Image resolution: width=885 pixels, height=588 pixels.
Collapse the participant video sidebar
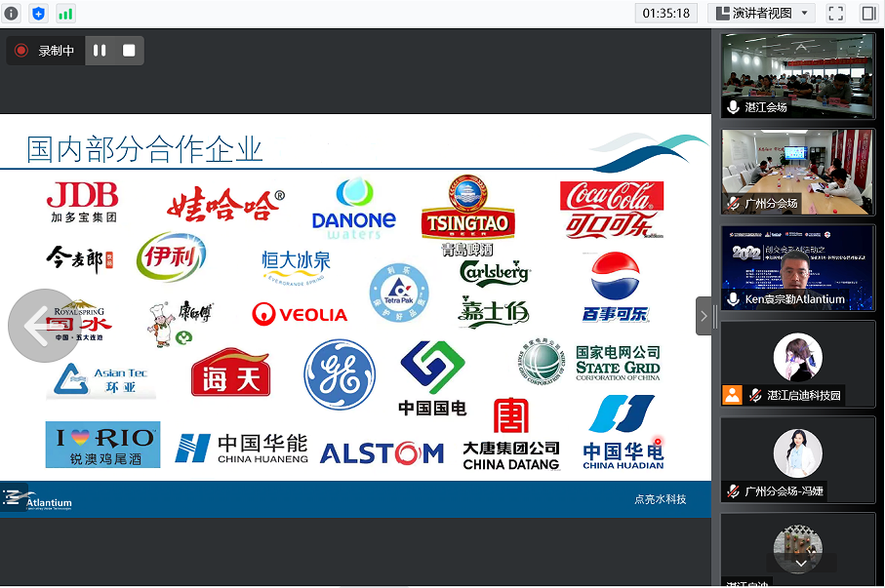click(x=704, y=316)
